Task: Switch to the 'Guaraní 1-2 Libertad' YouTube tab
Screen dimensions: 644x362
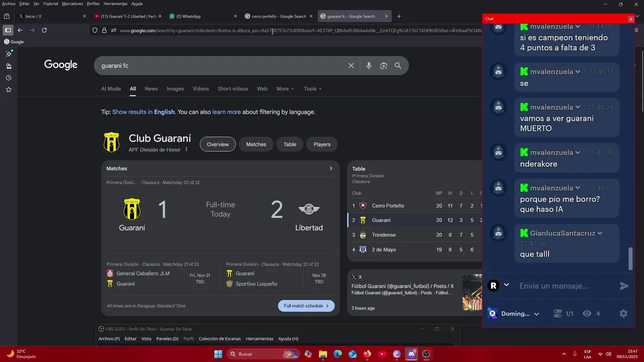Action: click(128, 16)
